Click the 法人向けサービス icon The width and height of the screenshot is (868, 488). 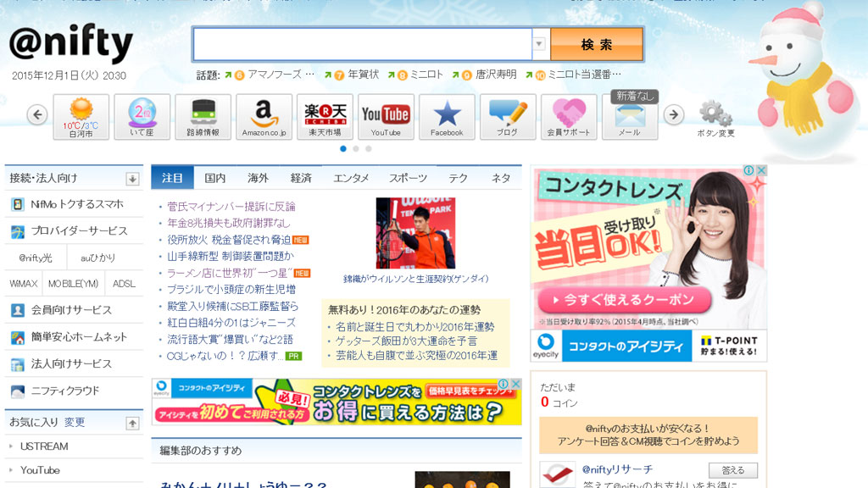[x=18, y=364]
